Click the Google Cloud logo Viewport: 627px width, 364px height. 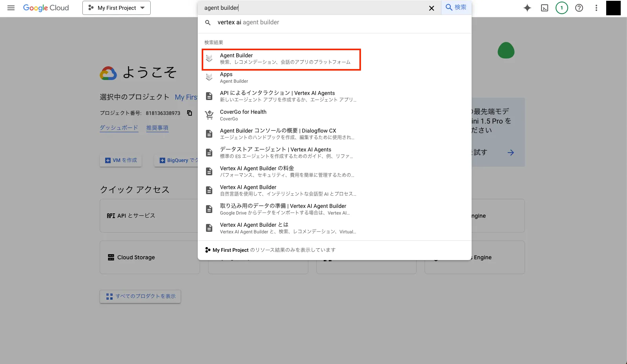pos(46,8)
